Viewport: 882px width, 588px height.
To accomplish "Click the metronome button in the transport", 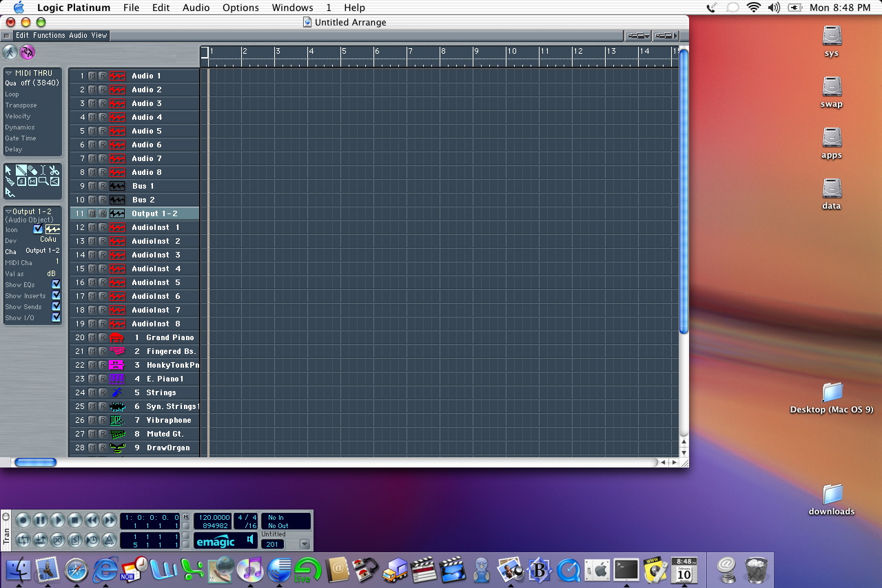I will point(110,540).
